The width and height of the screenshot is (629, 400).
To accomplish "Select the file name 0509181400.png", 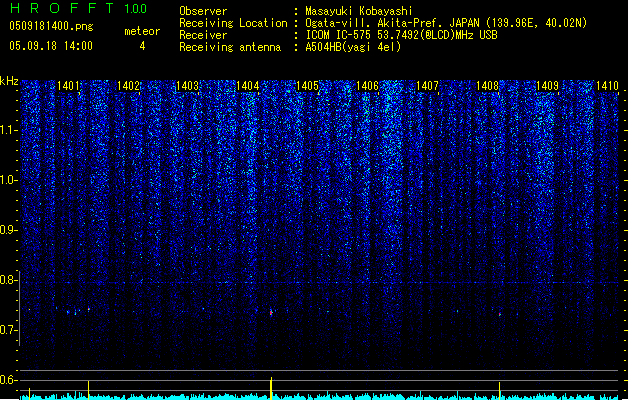I will pyautogui.click(x=51, y=26).
